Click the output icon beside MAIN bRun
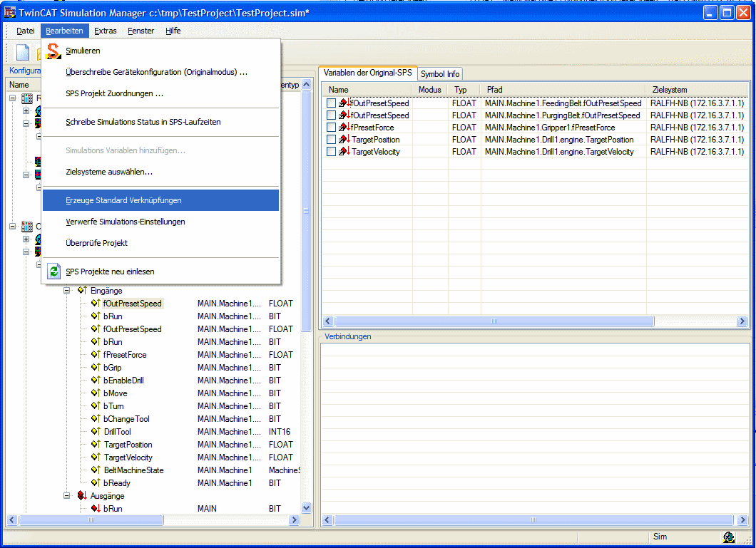The width and height of the screenshot is (756, 548). pos(96,509)
